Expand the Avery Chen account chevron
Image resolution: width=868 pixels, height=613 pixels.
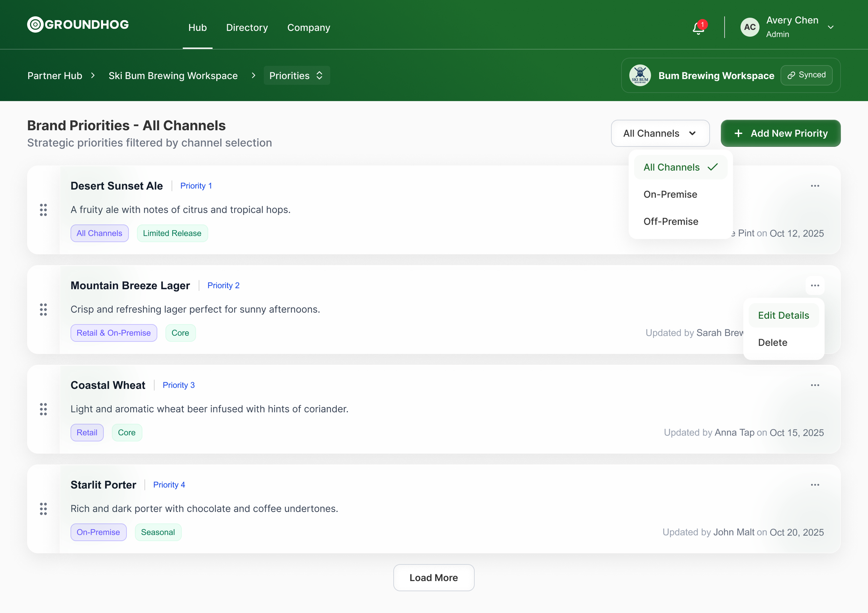(x=831, y=27)
